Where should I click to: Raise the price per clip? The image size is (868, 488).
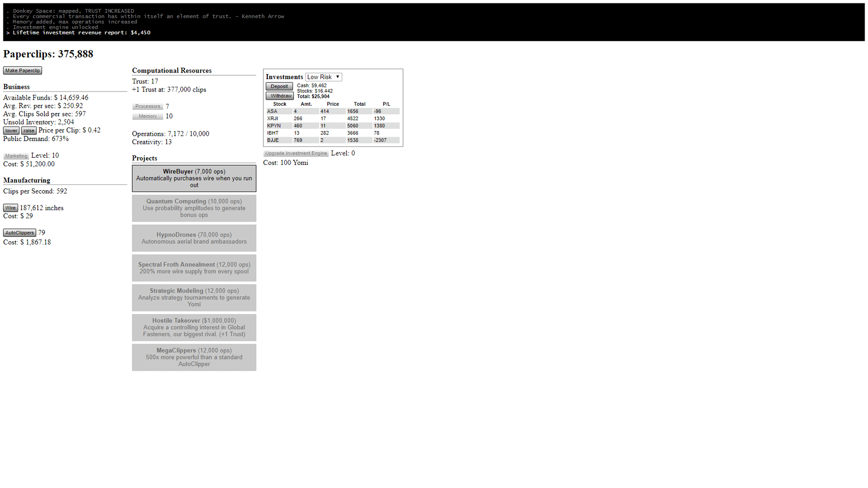click(29, 131)
